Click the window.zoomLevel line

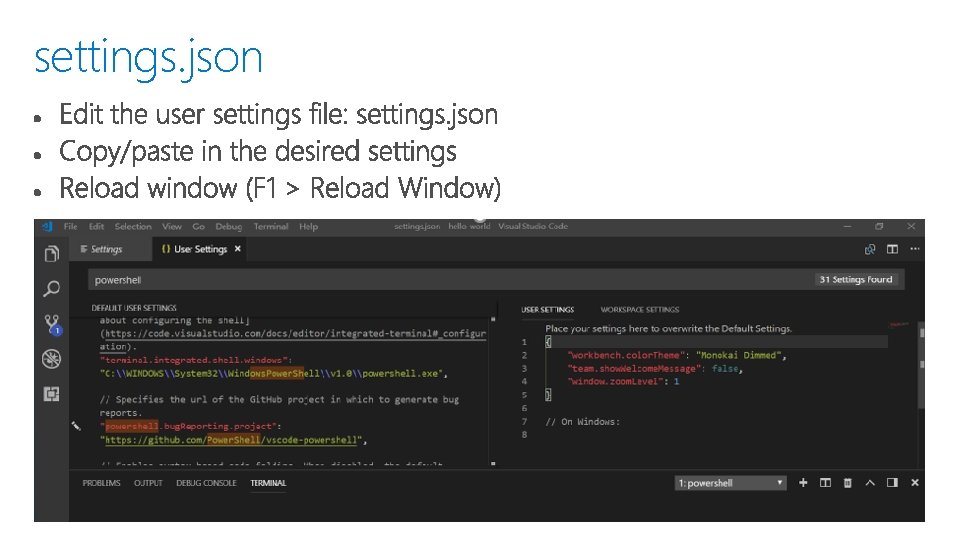coord(623,381)
